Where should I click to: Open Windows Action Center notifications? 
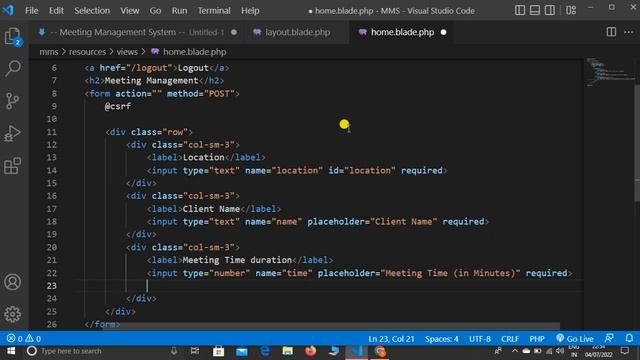(624, 351)
